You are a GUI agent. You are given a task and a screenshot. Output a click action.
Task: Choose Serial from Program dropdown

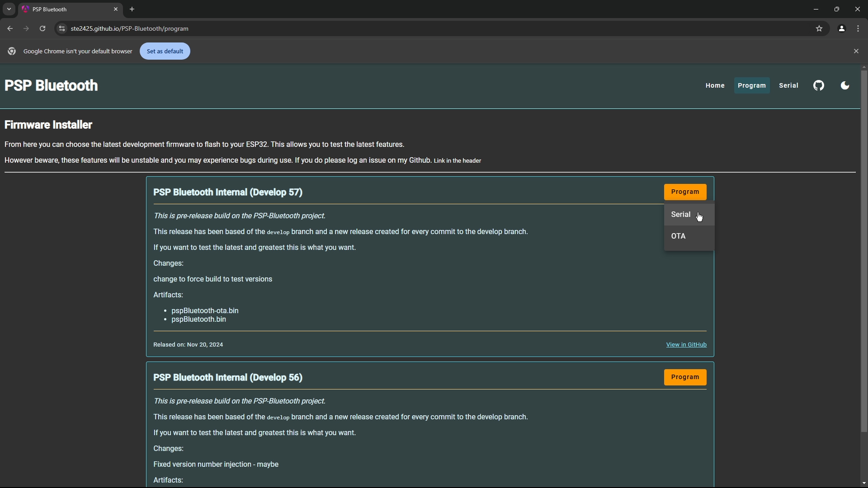tap(681, 215)
